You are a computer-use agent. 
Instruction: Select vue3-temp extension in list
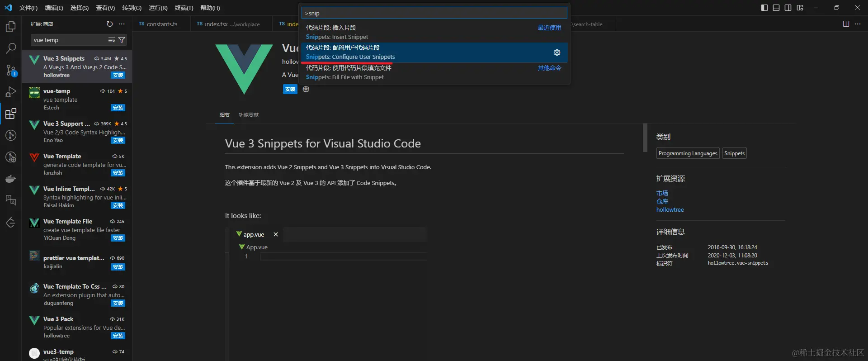click(x=77, y=353)
